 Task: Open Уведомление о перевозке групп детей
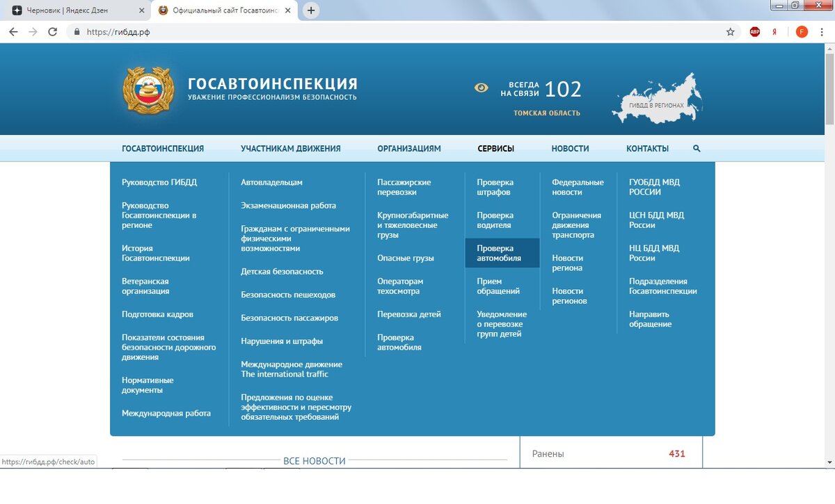point(502,324)
